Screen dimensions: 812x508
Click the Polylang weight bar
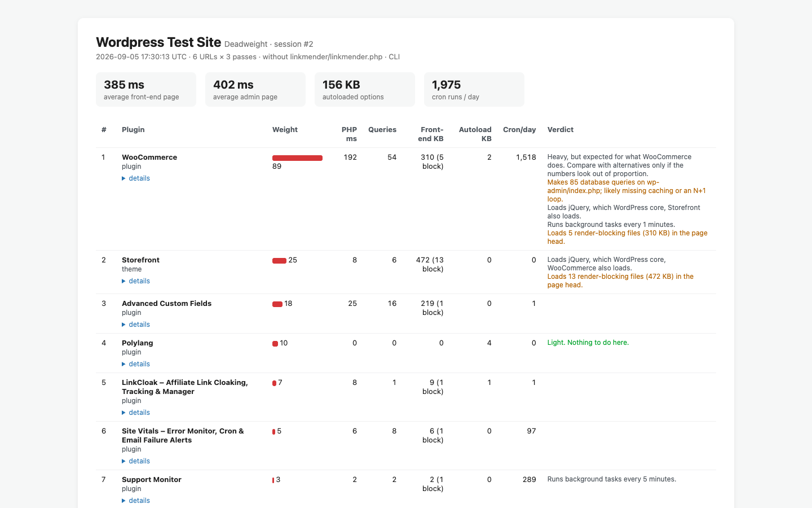[x=275, y=344]
